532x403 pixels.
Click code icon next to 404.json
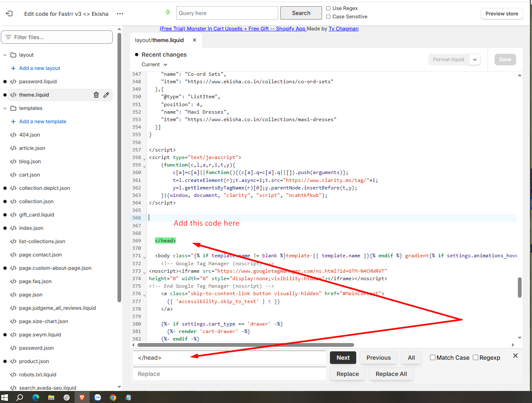click(x=13, y=135)
